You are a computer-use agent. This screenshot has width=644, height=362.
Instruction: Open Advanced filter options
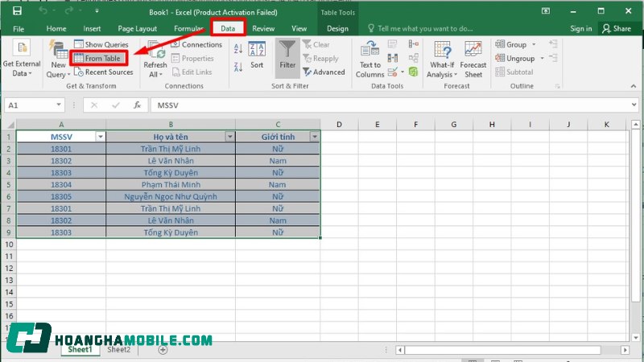pos(324,72)
